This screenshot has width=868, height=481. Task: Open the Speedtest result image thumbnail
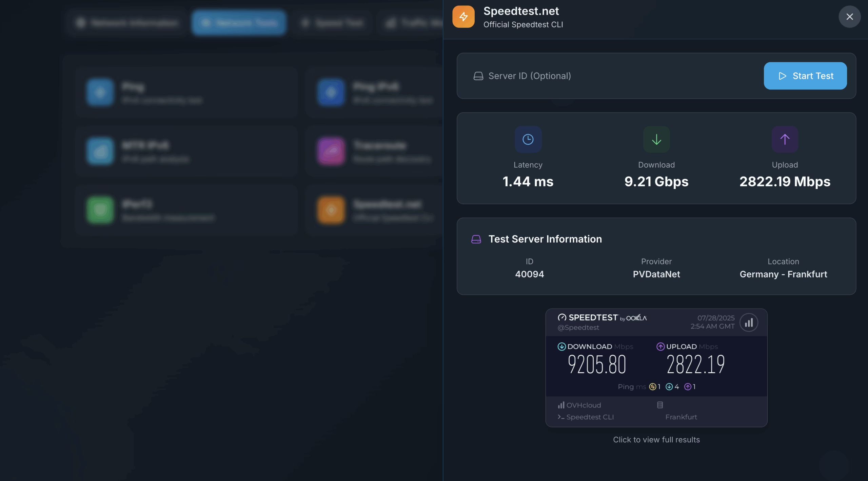pyautogui.click(x=656, y=368)
